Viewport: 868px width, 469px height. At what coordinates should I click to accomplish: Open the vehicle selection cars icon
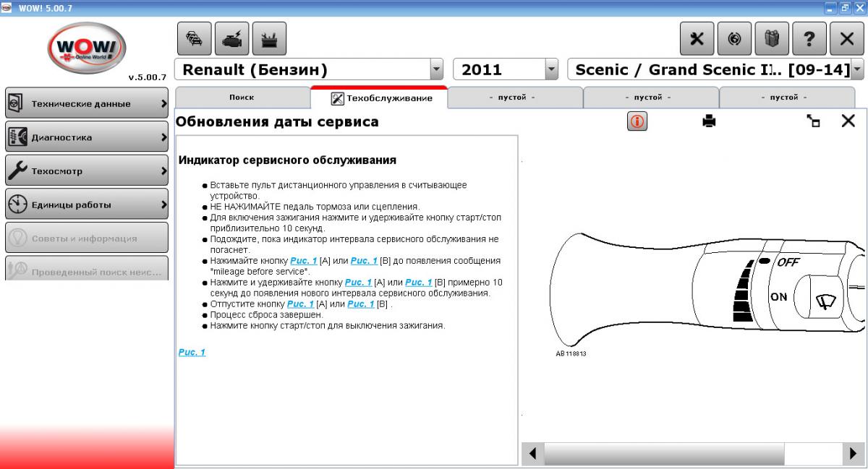tap(194, 38)
